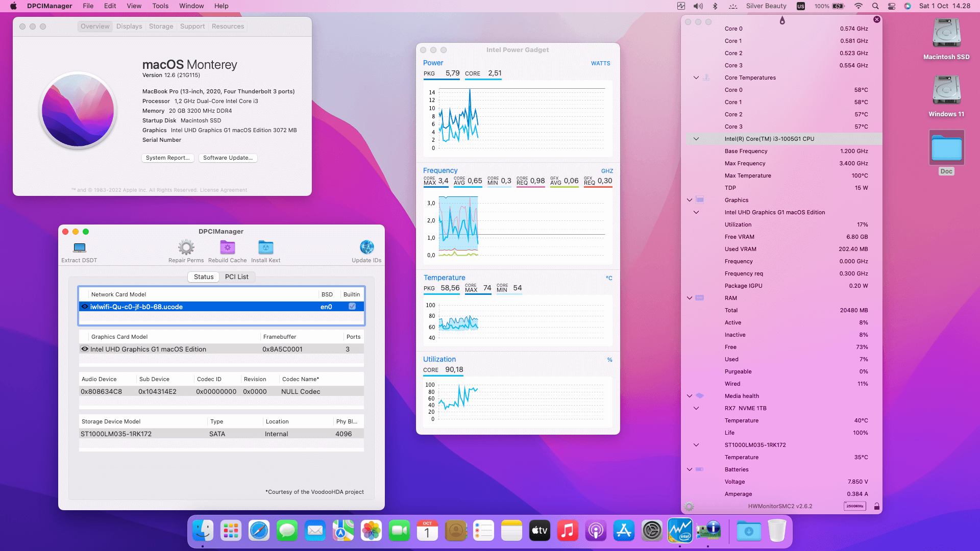
Task: Click Extract DSDT icon in DPCIManager
Action: tap(79, 247)
